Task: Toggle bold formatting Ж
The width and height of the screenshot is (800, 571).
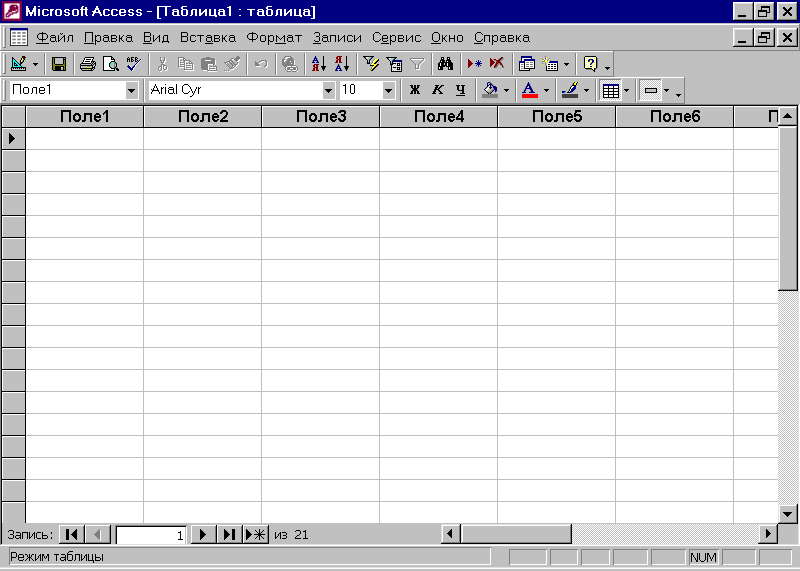Action: [415, 90]
